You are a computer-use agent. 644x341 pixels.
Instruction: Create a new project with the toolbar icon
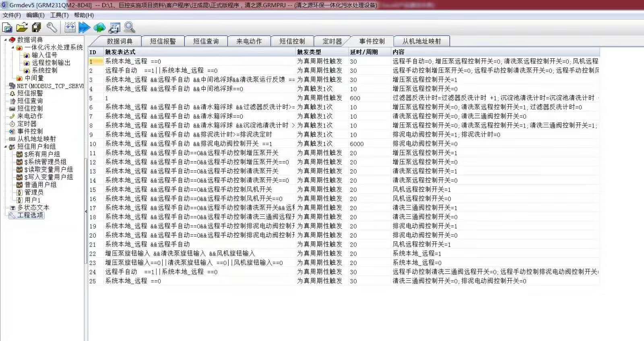[7, 27]
